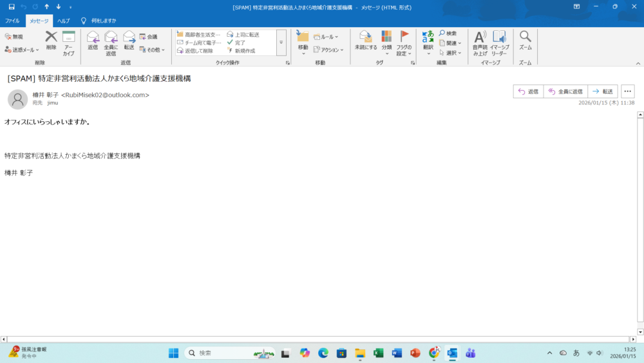Open Excel from the Windows taskbar
Screen dimensions: 644x363
(x=378, y=353)
